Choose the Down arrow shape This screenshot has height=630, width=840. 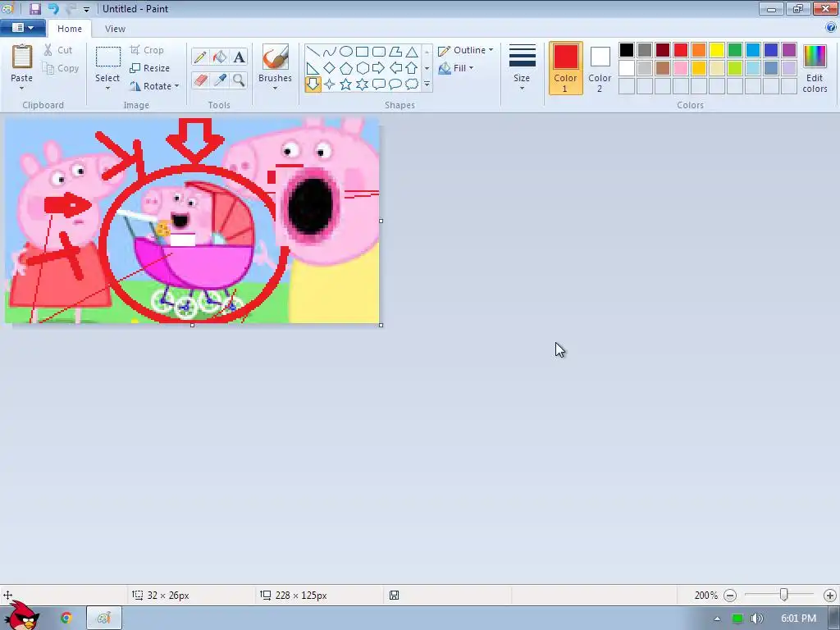tap(313, 84)
